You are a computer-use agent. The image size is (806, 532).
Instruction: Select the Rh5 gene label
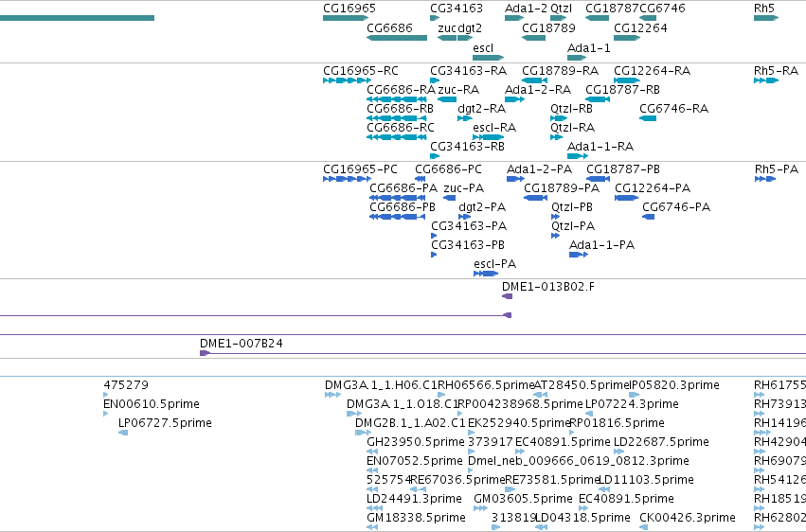(x=763, y=9)
